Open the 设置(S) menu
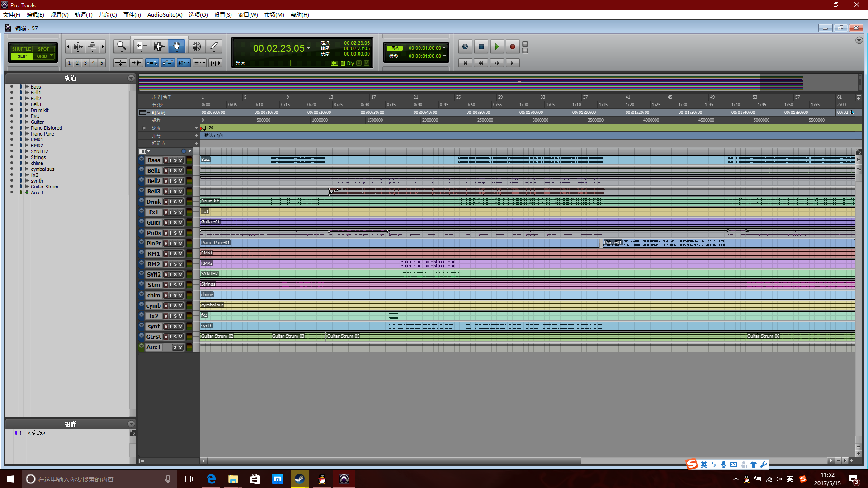Image resolution: width=868 pixels, height=488 pixels. click(223, 15)
